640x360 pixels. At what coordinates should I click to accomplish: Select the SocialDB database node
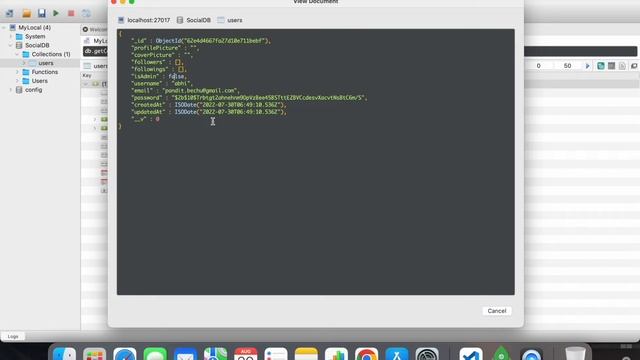[x=37, y=45]
